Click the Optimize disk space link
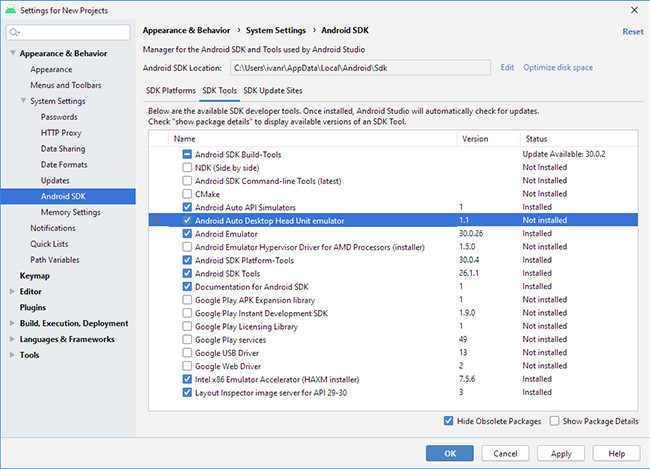The height and width of the screenshot is (469, 650). coord(558,67)
